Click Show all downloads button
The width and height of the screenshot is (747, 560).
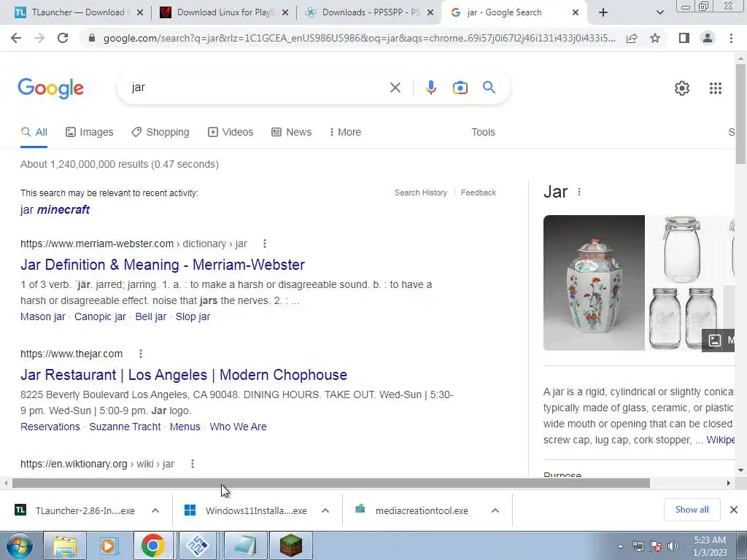click(x=692, y=510)
